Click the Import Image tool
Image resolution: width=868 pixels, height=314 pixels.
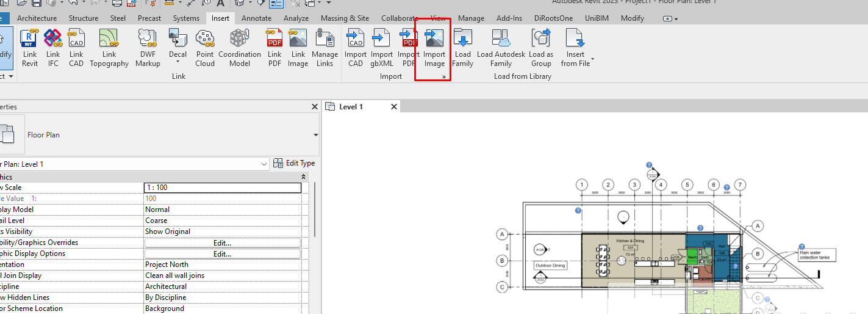434,48
